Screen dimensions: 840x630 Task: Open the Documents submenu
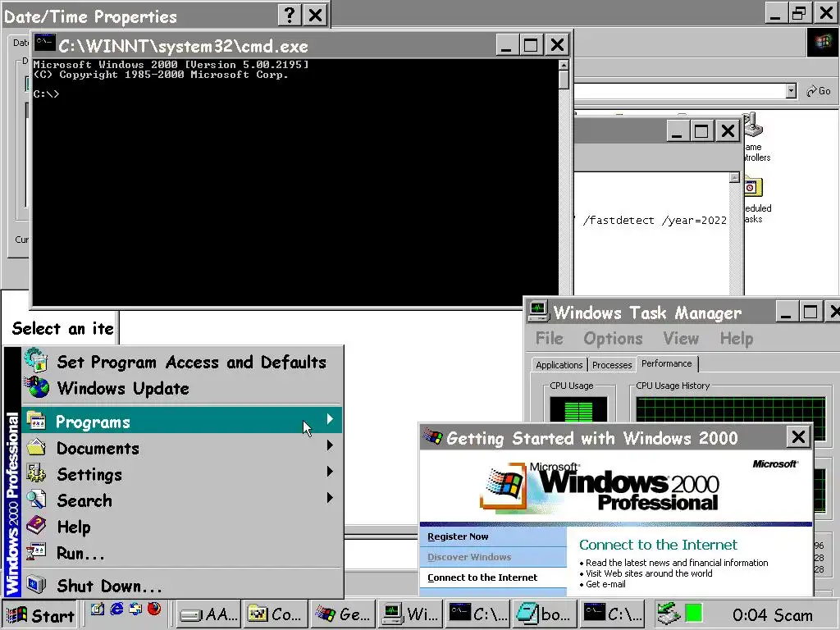coord(182,447)
